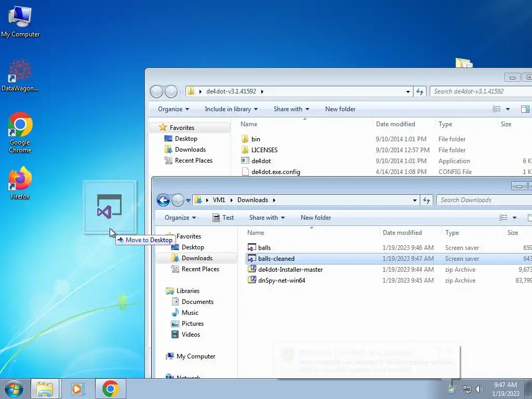Expand address history dropdown in de4dot window

coord(408,91)
